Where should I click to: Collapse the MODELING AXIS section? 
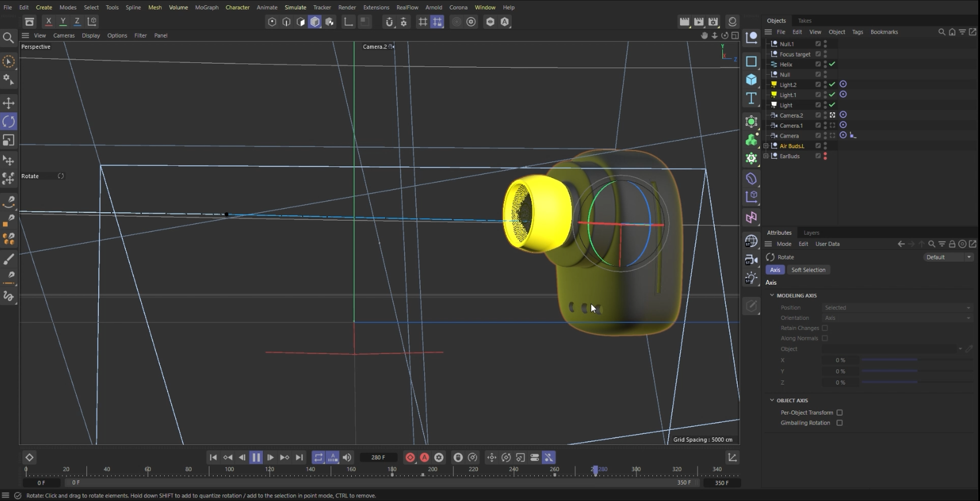pyautogui.click(x=772, y=295)
